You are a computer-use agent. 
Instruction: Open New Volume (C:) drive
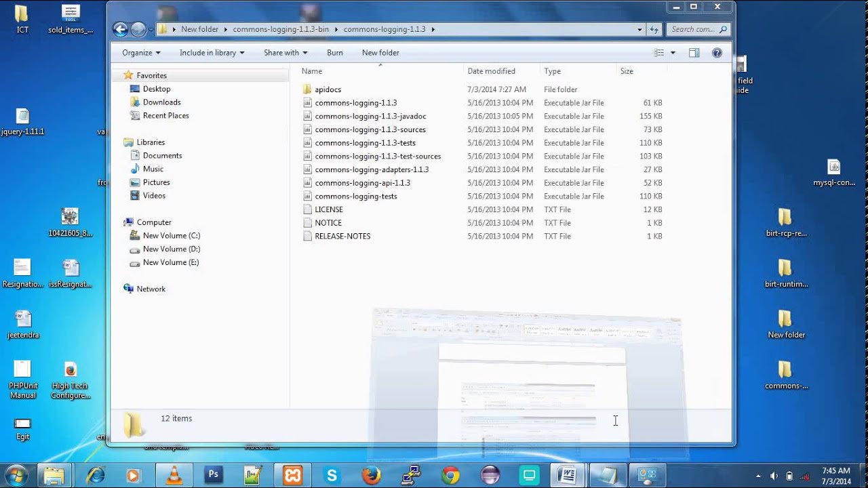(171, 236)
